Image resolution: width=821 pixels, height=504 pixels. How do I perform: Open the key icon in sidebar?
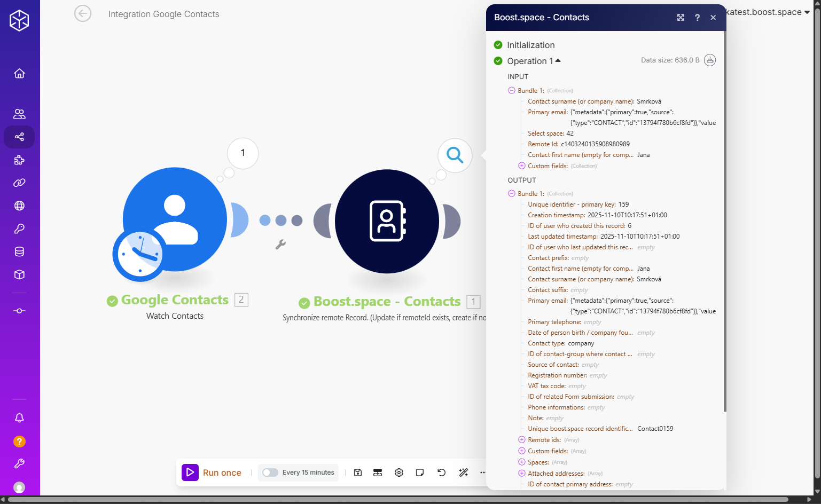tap(19, 229)
